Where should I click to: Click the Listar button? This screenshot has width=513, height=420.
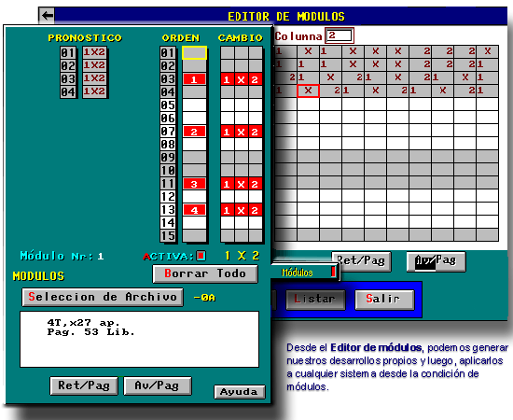tap(315, 300)
